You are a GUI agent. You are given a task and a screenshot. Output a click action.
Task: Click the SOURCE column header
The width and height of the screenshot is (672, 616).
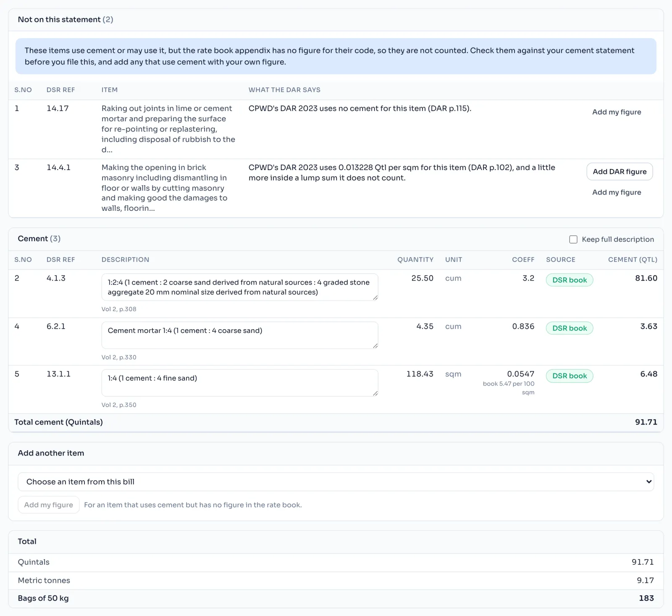(x=561, y=260)
